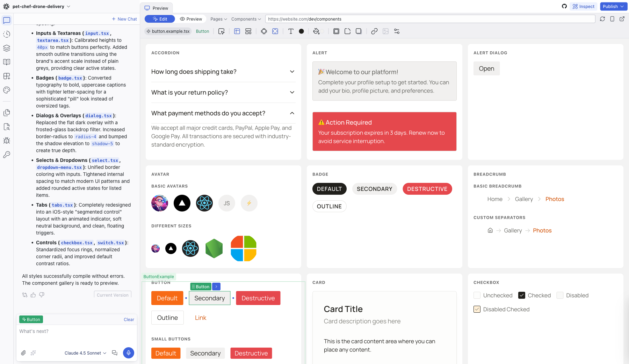Select the Text typography tool in toolbar
629x364 pixels.
(291, 31)
